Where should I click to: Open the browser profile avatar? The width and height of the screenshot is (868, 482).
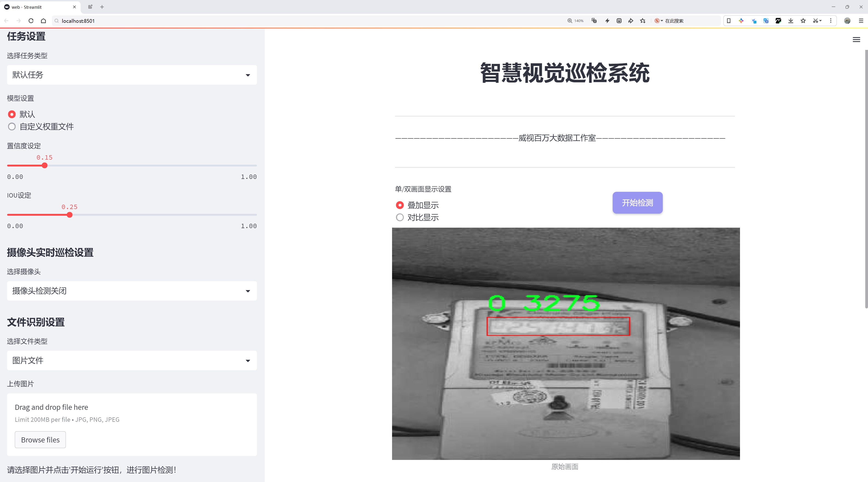(847, 20)
